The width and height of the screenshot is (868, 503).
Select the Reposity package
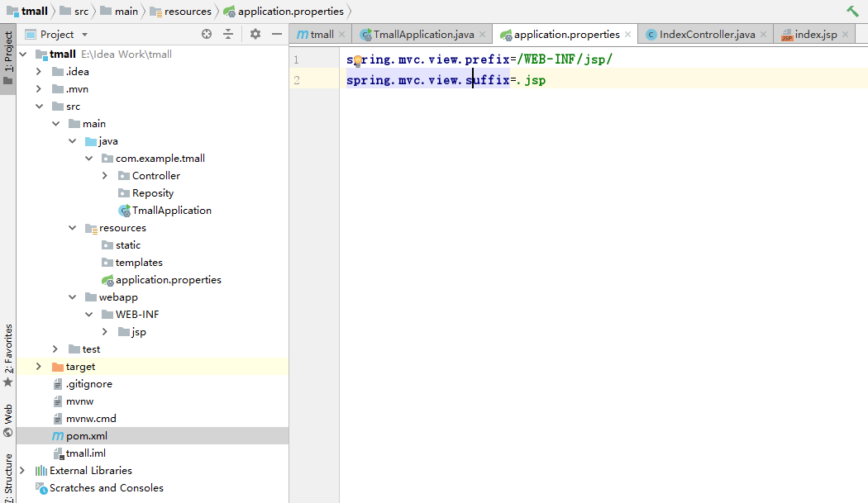pyautogui.click(x=146, y=193)
